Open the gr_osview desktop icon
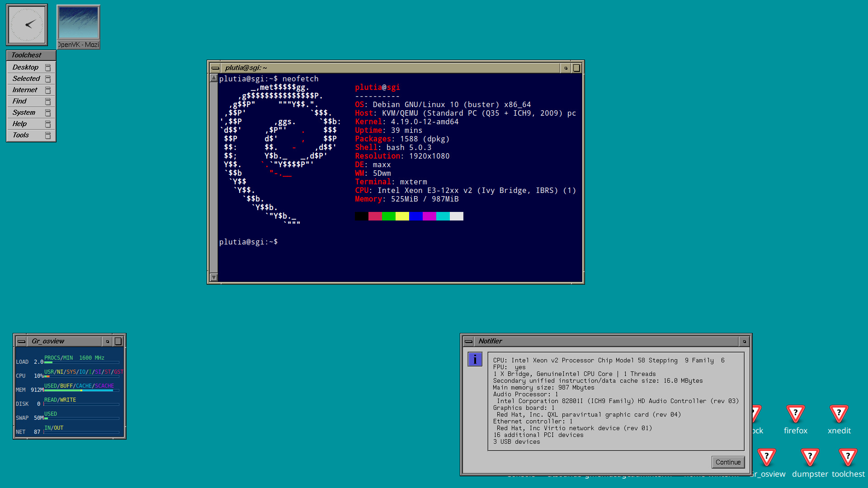Viewport: 868px width, 488px height. (767, 458)
